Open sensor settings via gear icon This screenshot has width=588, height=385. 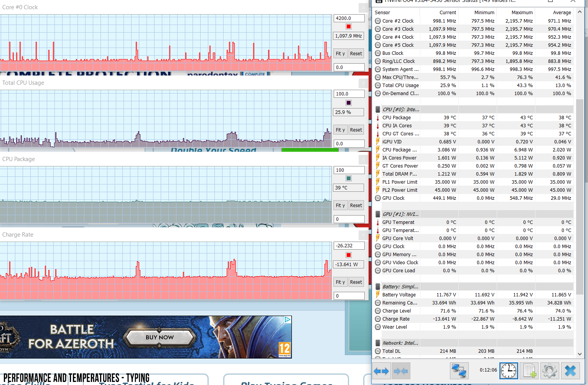click(x=550, y=371)
